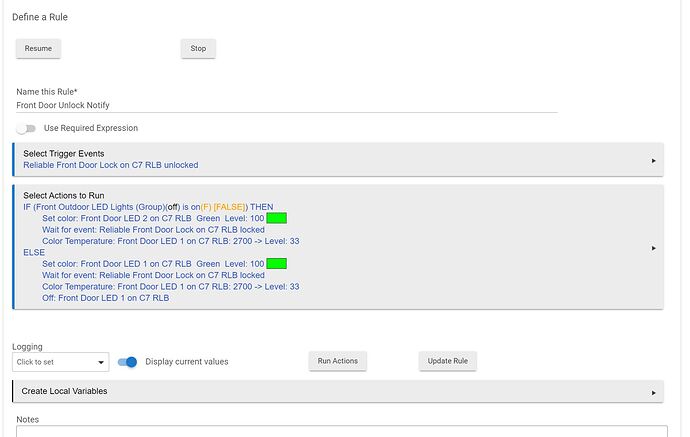690x437 pixels.
Task: Open trigger 'Reliable Front Door Lock on C7 RLB unlocked'
Action: coord(110,165)
